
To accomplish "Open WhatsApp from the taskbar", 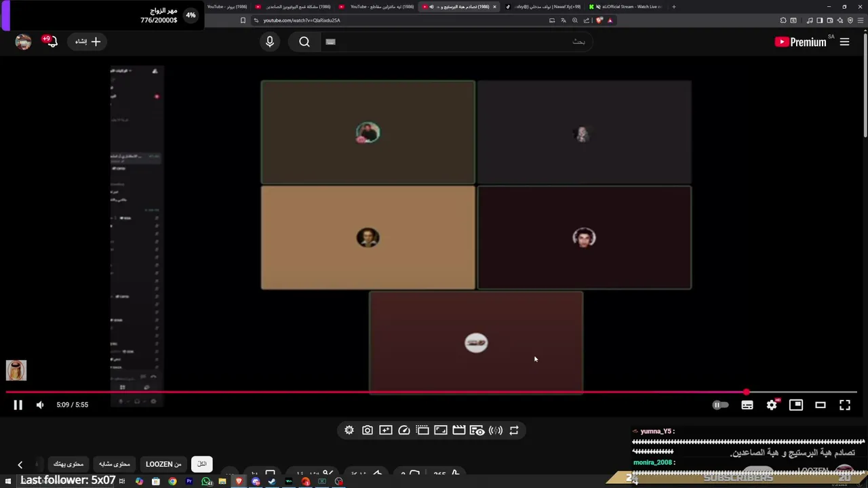I will click(x=206, y=481).
